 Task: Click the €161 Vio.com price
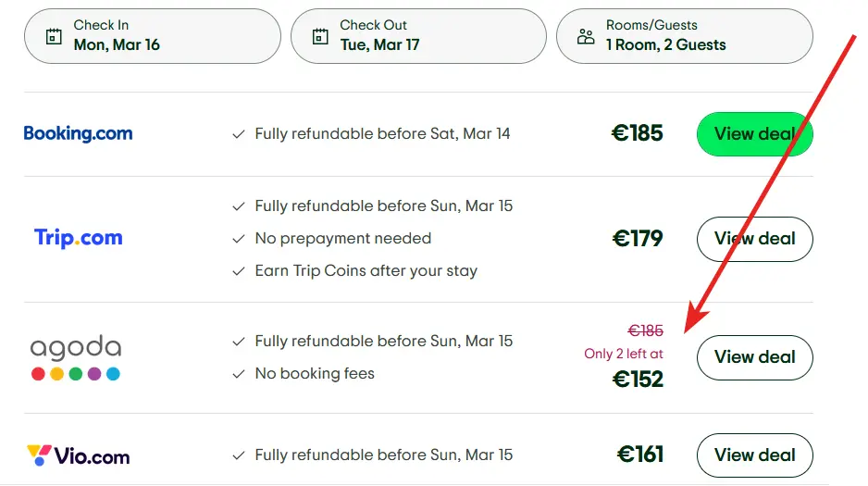point(640,455)
